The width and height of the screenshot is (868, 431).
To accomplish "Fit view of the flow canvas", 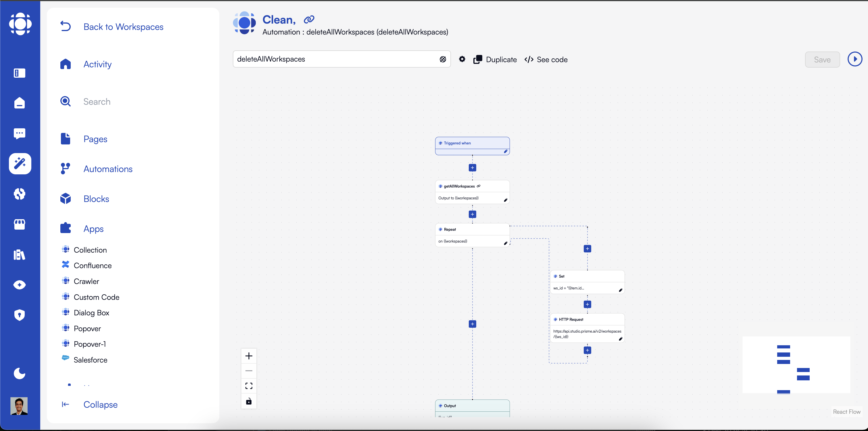I will click(x=249, y=386).
